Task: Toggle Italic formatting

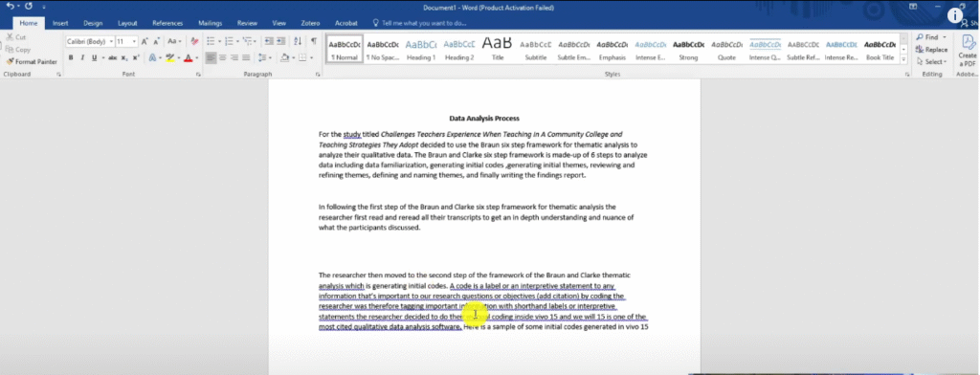Action: pos(82,57)
